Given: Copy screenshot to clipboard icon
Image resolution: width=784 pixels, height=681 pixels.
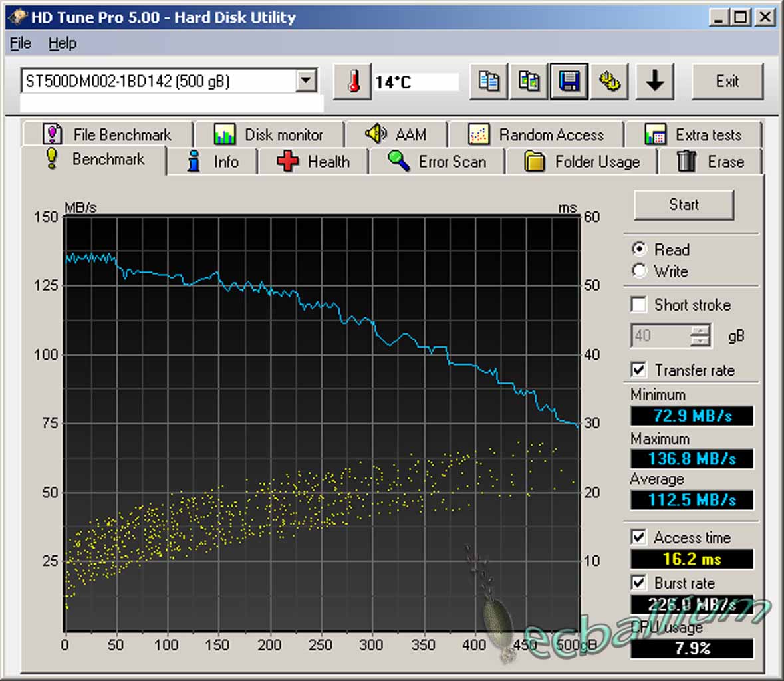Looking at the screenshot, I should 529,82.
